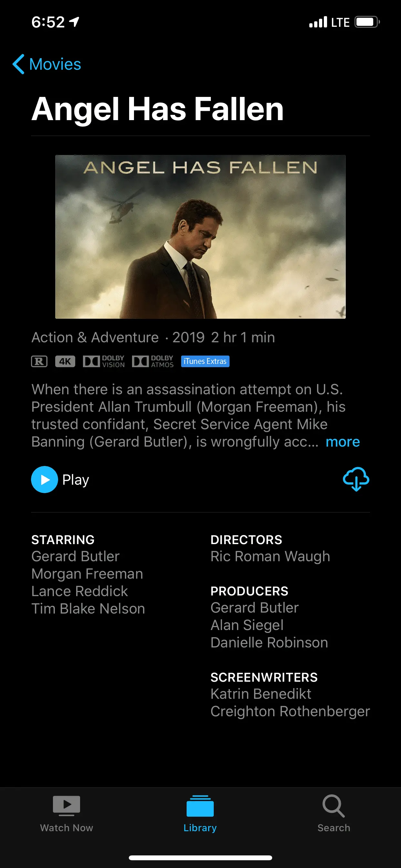
Task: Select director Ric Roman Waugh
Action: pyautogui.click(x=270, y=556)
